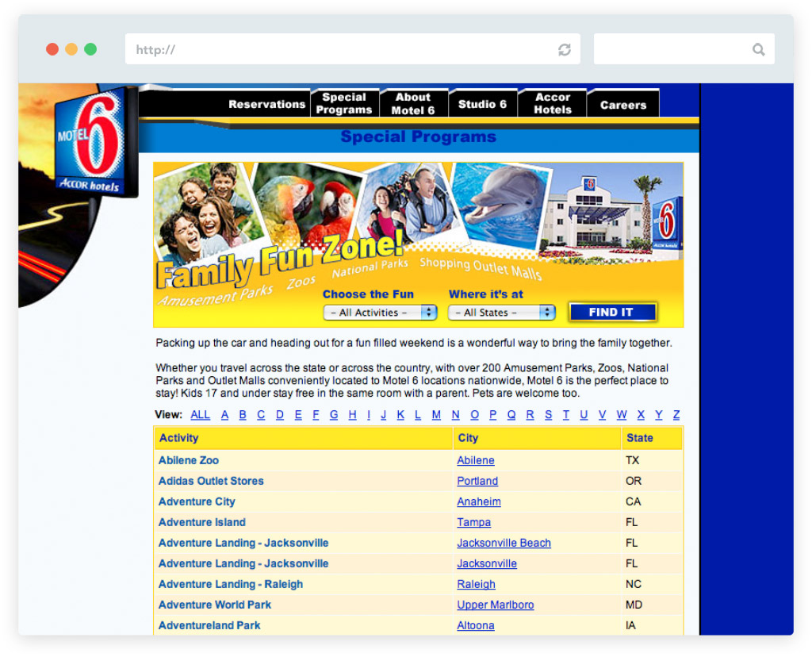Open the Reservations nav tab

point(266,104)
